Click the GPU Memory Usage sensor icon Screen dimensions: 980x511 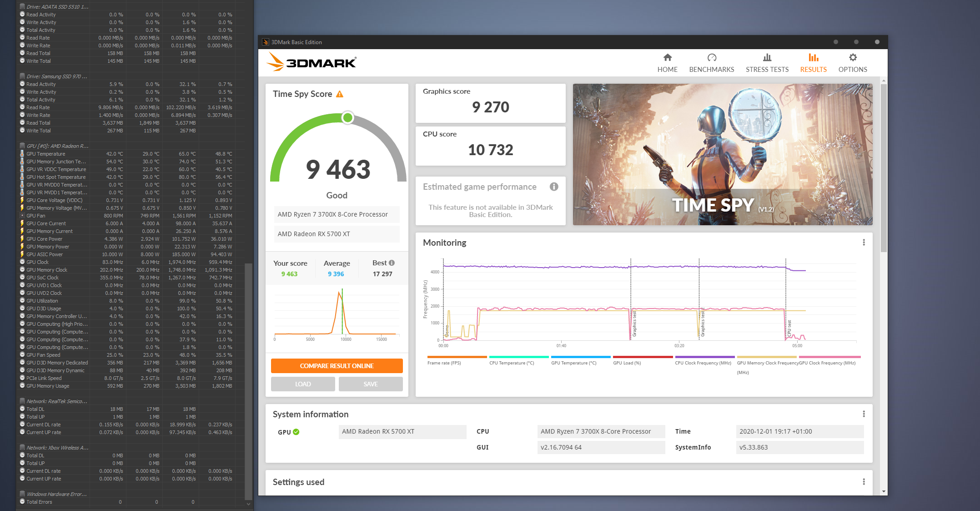pyautogui.click(x=22, y=386)
